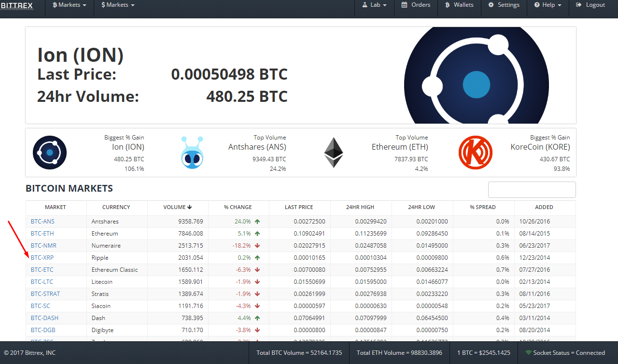The width and height of the screenshot is (618, 364).
Task: Open the KoreCoin (KORE) biggest gain card
Action: (515, 153)
